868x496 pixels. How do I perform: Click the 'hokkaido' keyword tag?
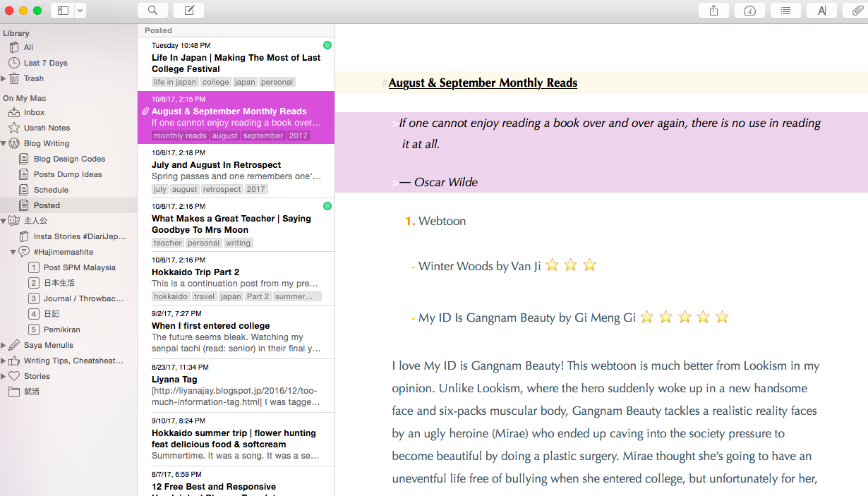click(x=171, y=296)
